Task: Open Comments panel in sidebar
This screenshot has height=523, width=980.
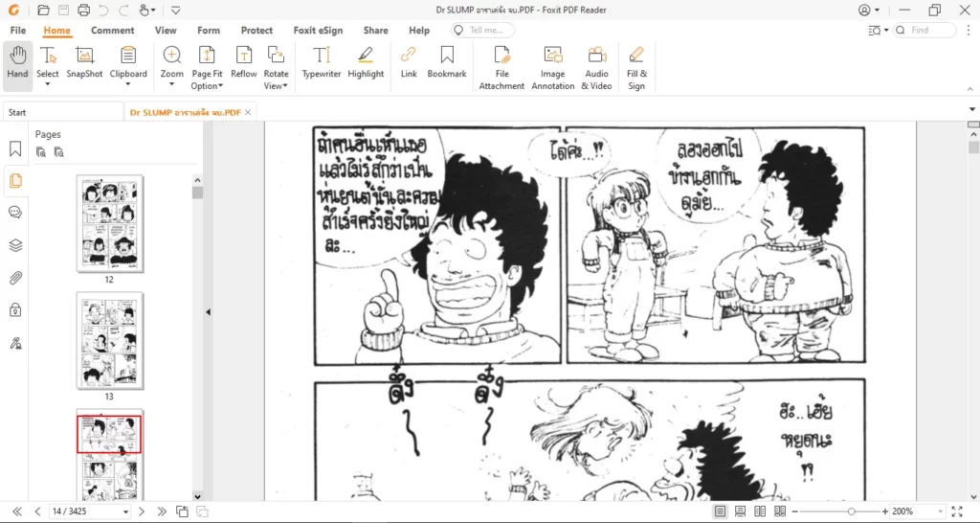Action: coord(15,213)
